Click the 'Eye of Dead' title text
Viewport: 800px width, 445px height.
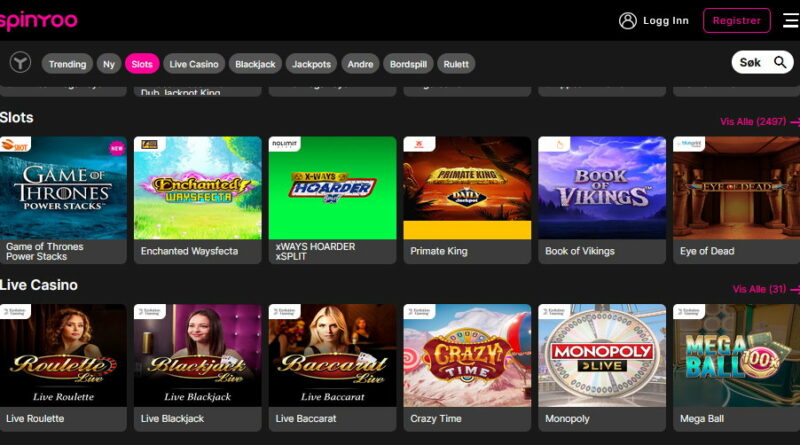707,251
